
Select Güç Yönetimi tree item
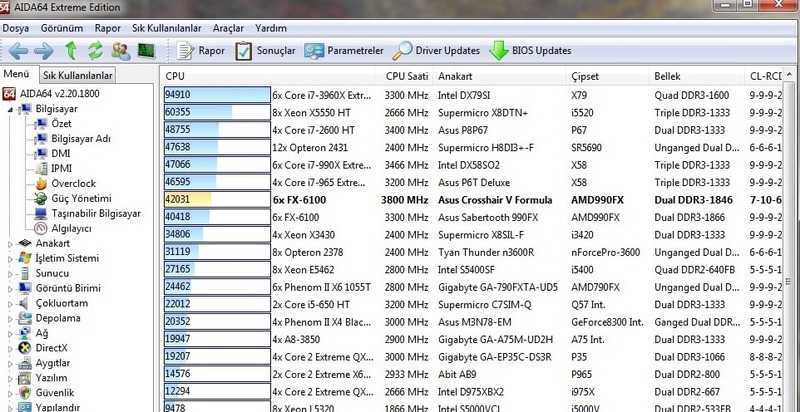(81, 198)
